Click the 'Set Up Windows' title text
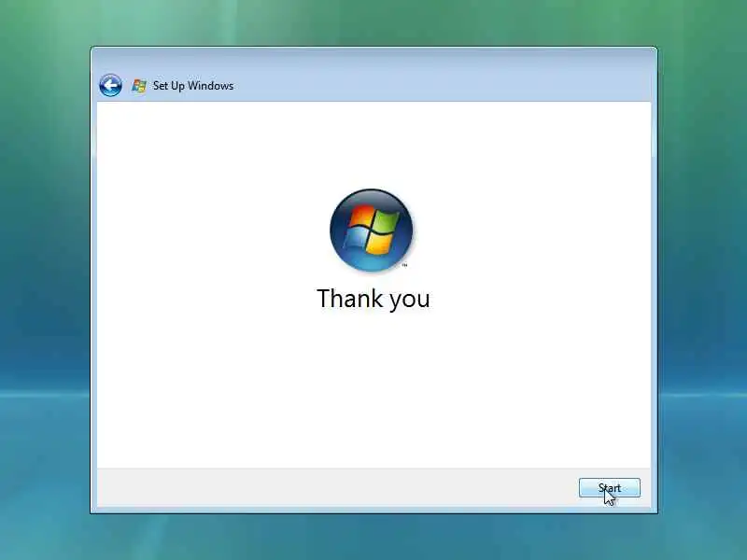This screenshot has width=747, height=560. pyautogui.click(x=193, y=86)
